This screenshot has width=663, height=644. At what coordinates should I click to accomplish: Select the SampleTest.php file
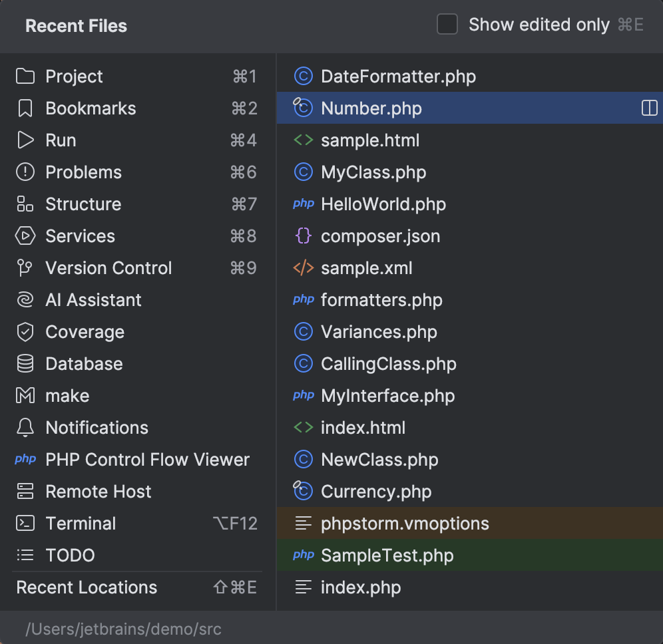(387, 555)
